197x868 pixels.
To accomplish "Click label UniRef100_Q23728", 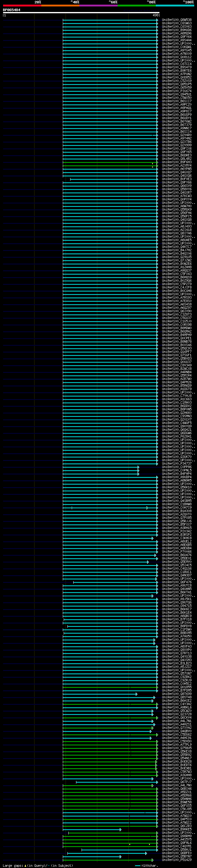I will pyautogui.click(x=176, y=714).
